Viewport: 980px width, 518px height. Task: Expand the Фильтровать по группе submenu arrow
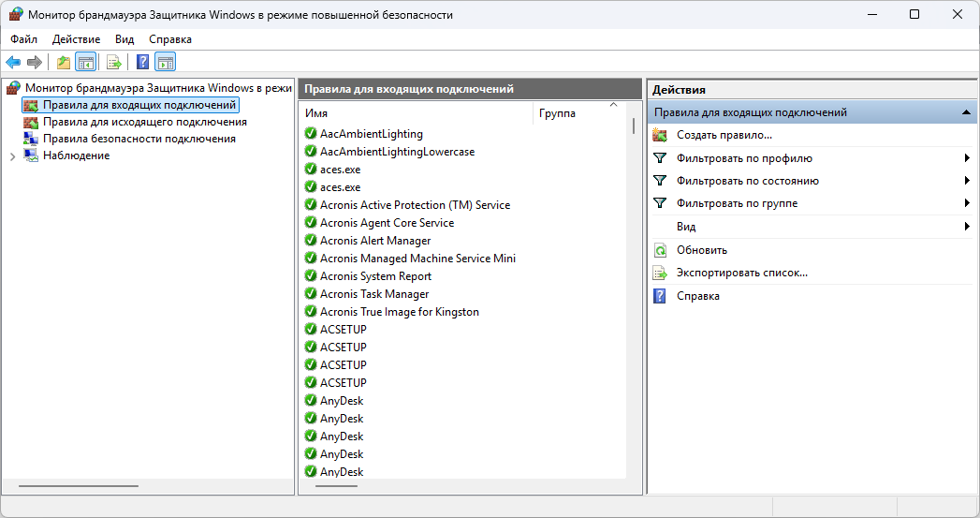(967, 203)
